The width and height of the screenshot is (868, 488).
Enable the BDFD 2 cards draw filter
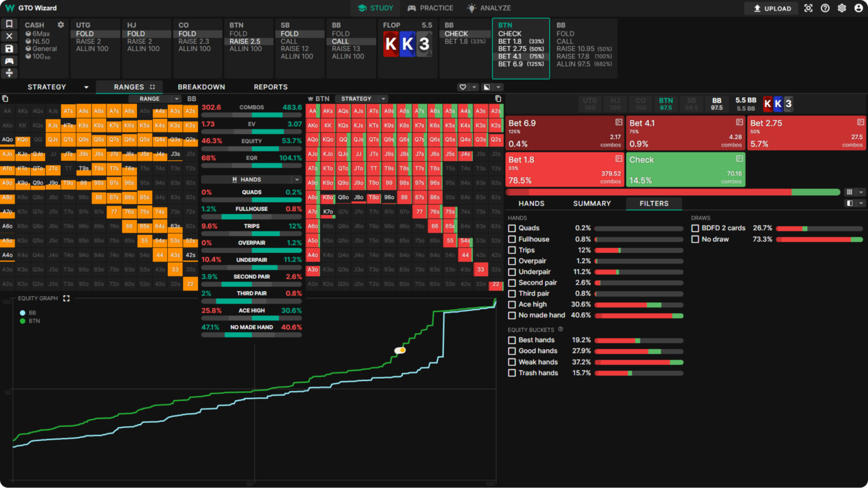tap(695, 228)
